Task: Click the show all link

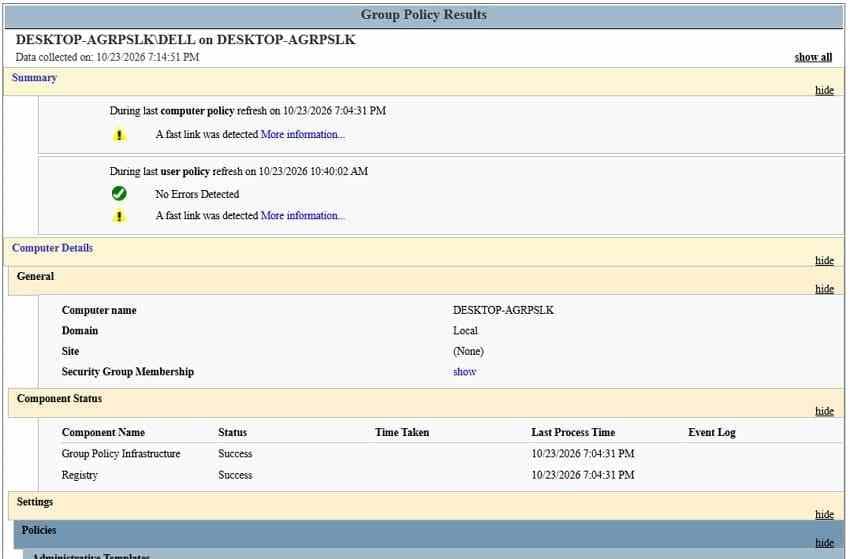Action: pos(813,57)
